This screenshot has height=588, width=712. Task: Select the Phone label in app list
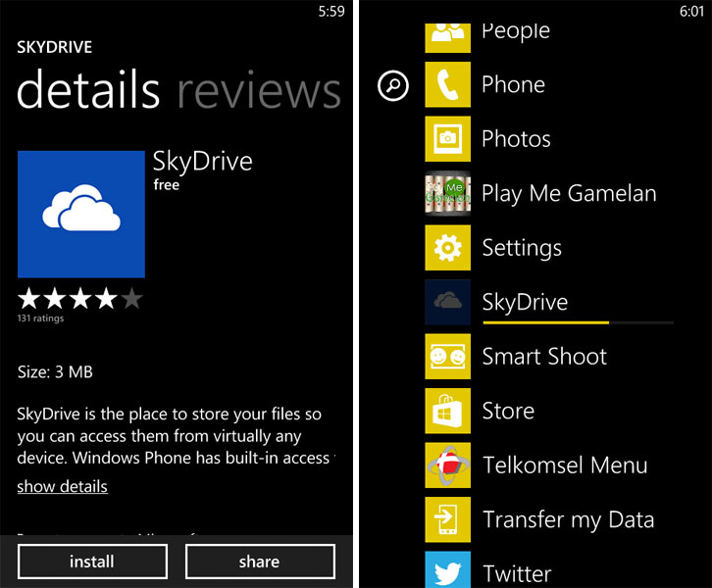tap(514, 85)
